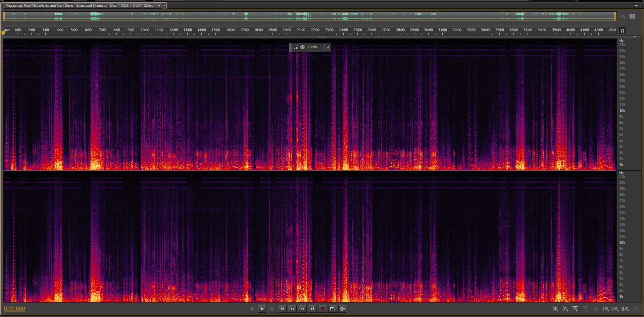Click the Play button in the transport bar
The width and height of the screenshot is (644, 317).
(262, 309)
